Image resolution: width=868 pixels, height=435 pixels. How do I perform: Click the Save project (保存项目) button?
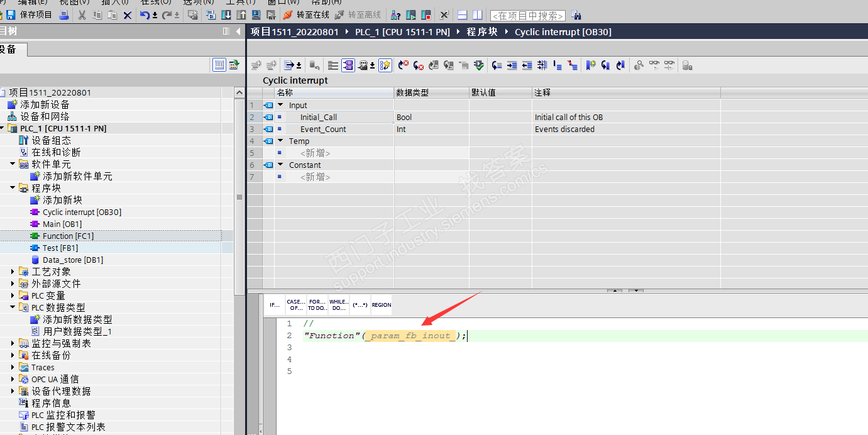[x=29, y=14]
